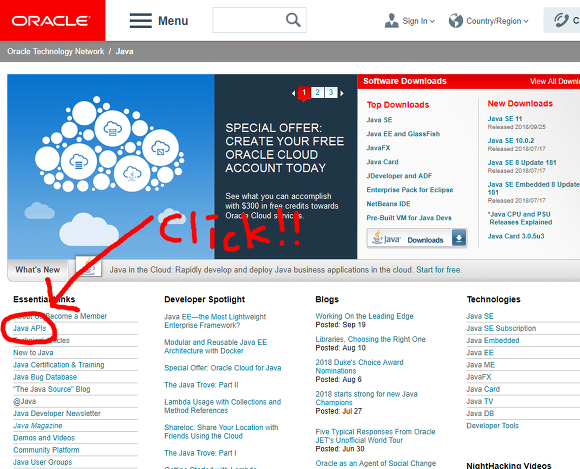Image resolution: width=580 pixels, height=469 pixels.
Task: Open Java ME technology link
Action: pos(480,365)
